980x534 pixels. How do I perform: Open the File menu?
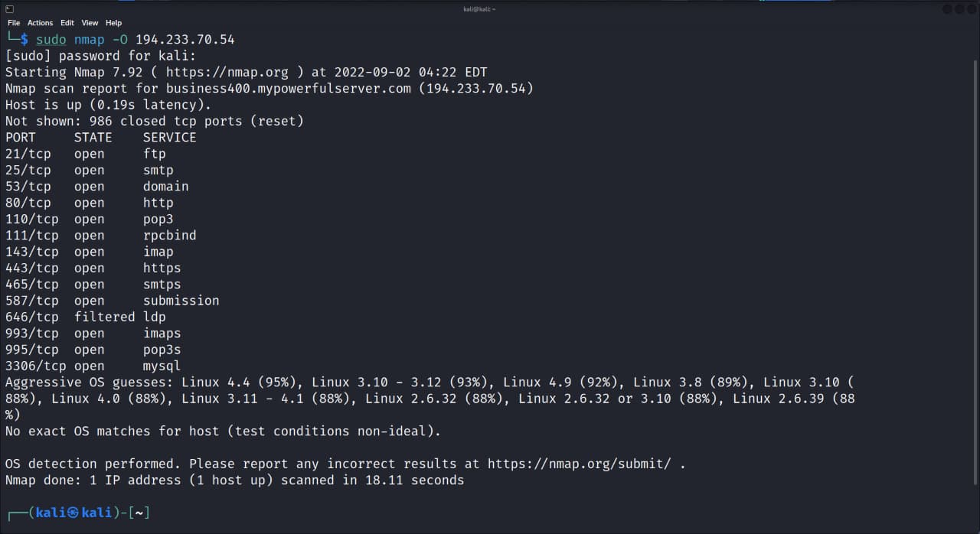tap(14, 23)
